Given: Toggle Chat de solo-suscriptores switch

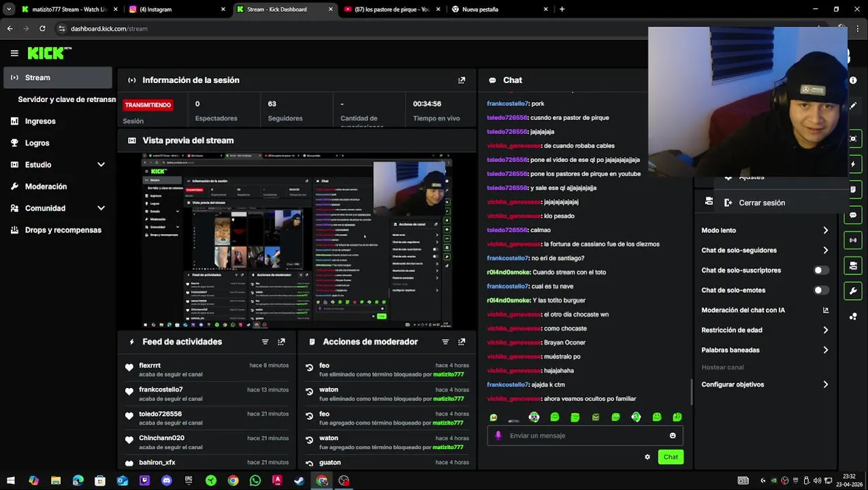Looking at the screenshot, I should [822, 270].
